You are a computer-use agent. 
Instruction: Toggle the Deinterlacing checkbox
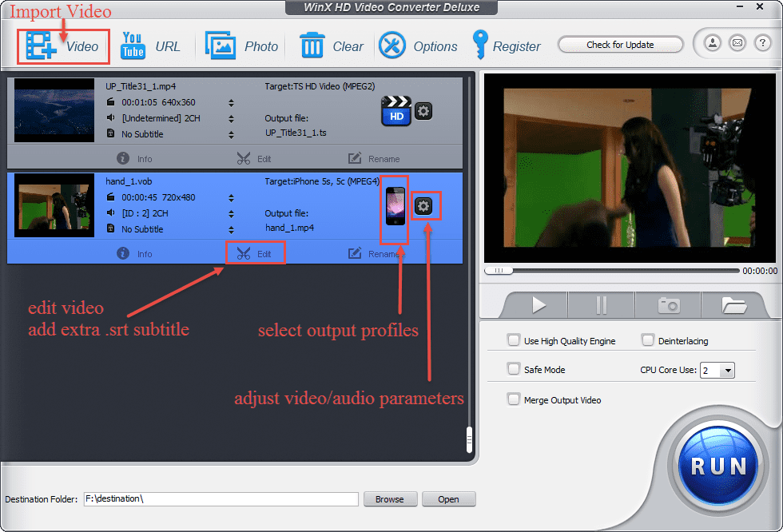click(x=648, y=340)
